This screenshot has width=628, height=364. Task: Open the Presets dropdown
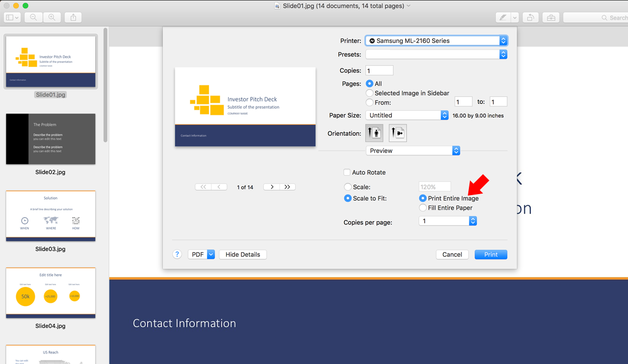[x=436, y=54]
